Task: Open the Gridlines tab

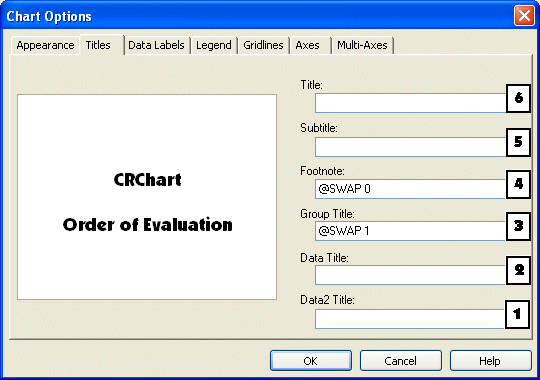Action: 263,45
